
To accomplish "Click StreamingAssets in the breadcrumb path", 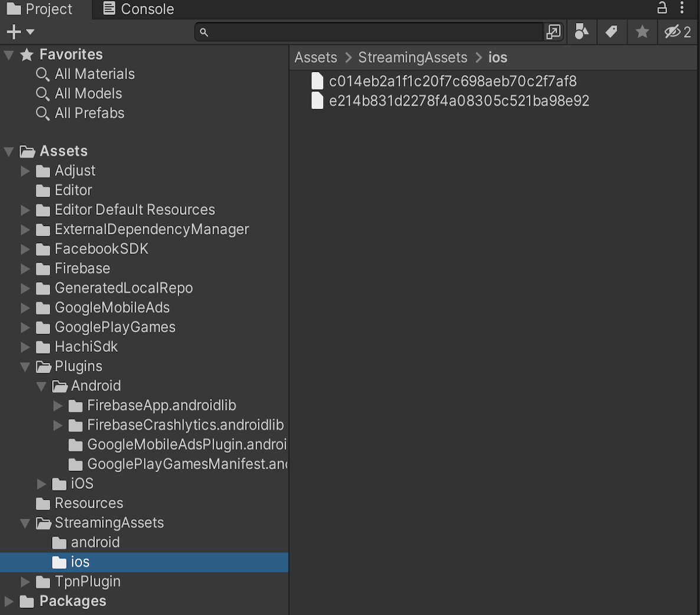I will click(x=413, y=58).
